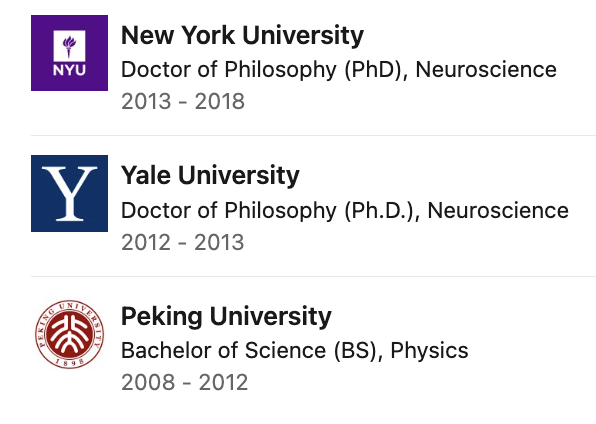Click the white NYU letters in logo
The width and height of the screenshot is (596, 424).
coord(69,70)
